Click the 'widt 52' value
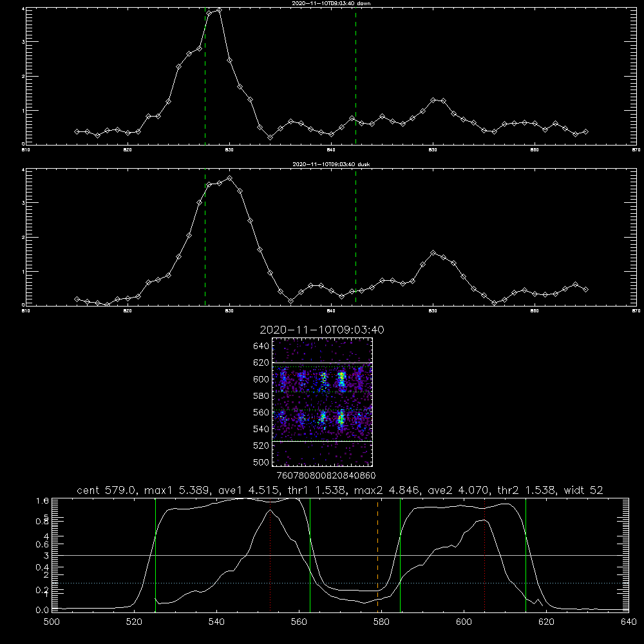The image size is (644, 644). (x=583, y=490)
